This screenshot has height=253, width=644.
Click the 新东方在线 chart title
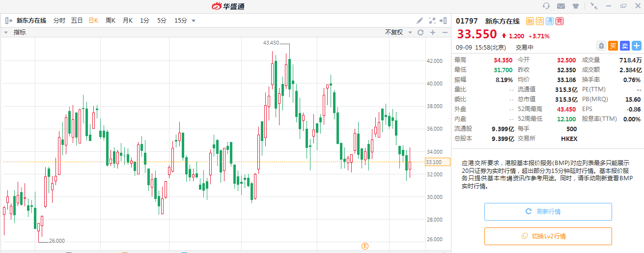31,21
